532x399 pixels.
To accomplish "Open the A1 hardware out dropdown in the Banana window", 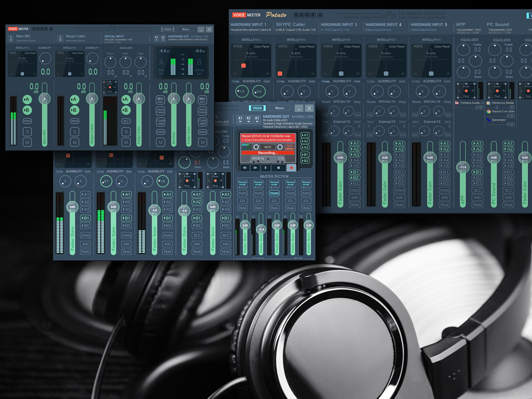I will tap(240, 119).
